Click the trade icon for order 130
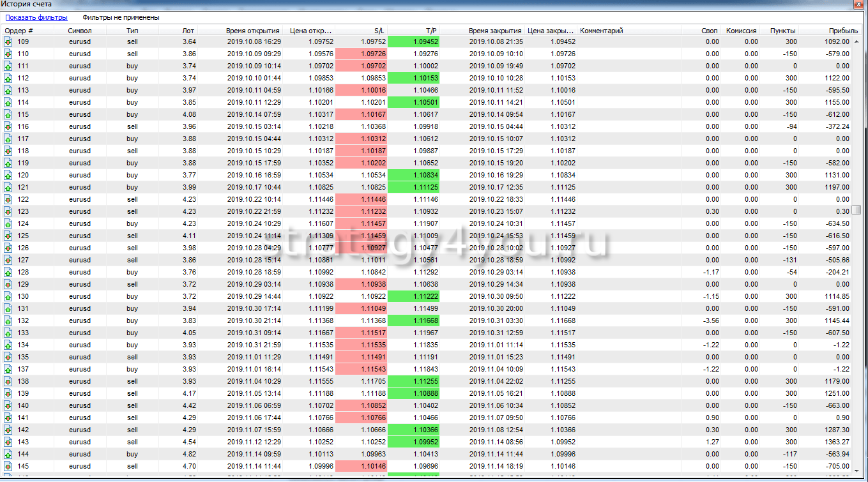 tap(8, 296)
